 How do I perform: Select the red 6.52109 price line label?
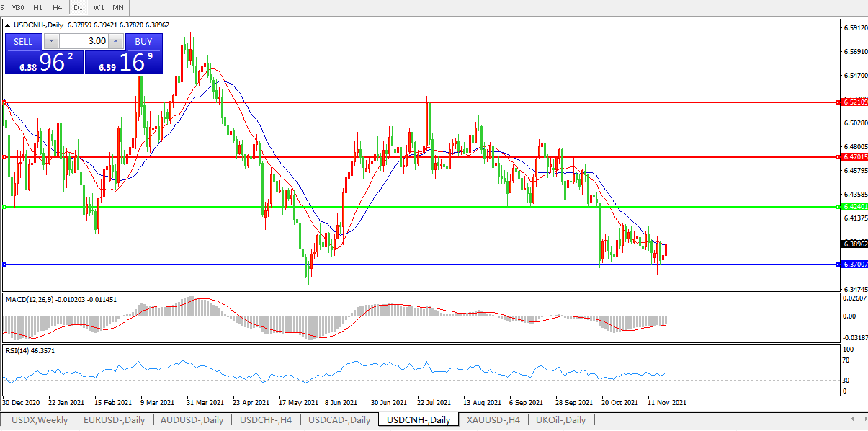(x=854, y=102)
